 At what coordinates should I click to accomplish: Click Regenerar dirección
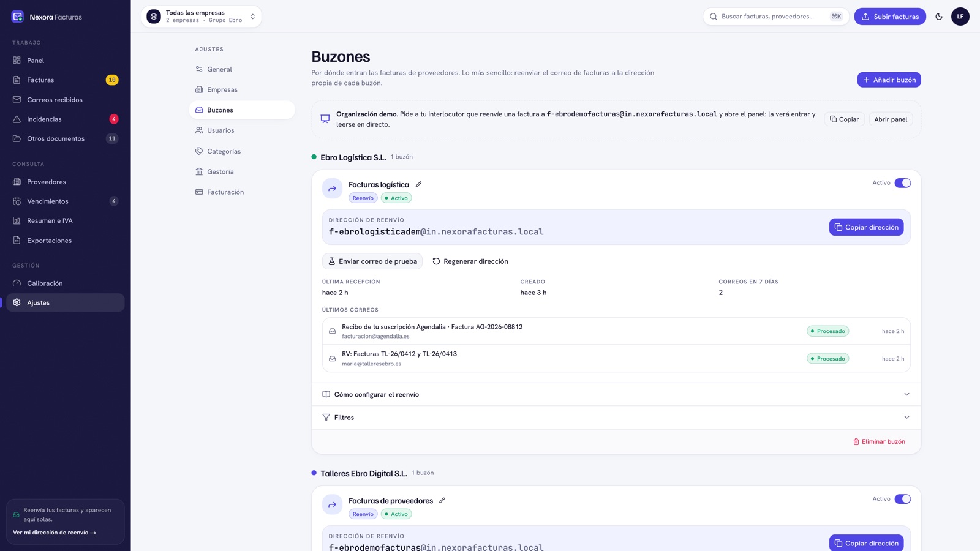click(470, 261)
